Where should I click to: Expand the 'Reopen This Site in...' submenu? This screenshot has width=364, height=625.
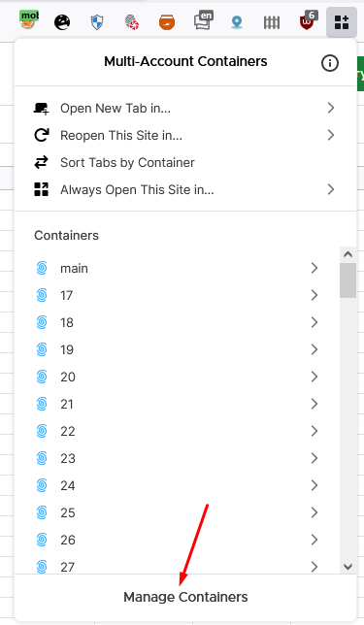tap(185, 135)
